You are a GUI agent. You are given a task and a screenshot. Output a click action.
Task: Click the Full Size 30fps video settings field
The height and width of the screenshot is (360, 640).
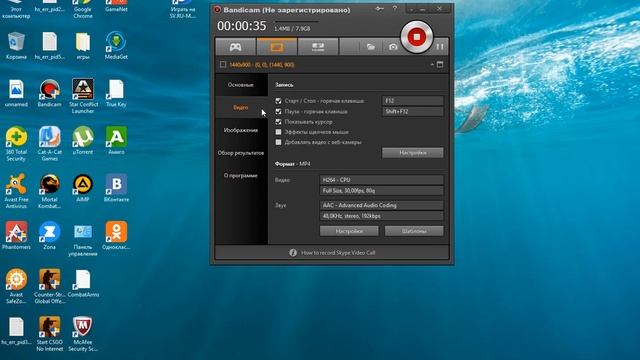click(x=381, y=191)
